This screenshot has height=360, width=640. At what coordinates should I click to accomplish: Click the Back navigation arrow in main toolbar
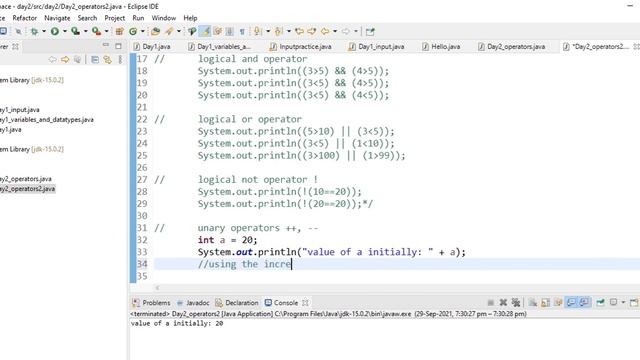click(325, 31)
